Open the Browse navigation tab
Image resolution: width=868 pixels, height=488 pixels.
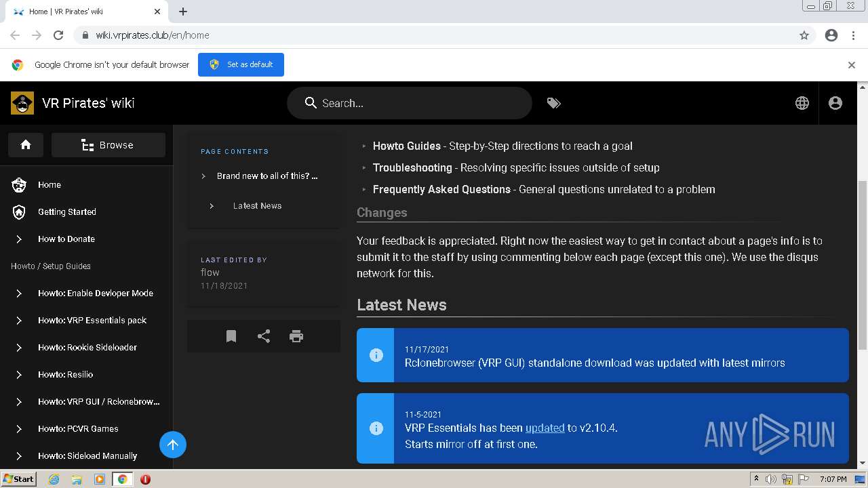(x=108, y=145)
